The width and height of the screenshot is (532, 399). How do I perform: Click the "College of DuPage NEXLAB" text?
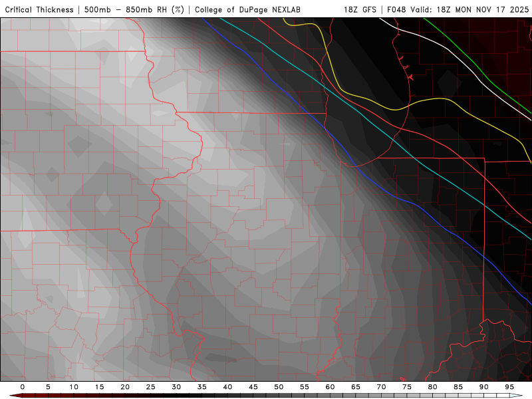click(x=247, y=9)
